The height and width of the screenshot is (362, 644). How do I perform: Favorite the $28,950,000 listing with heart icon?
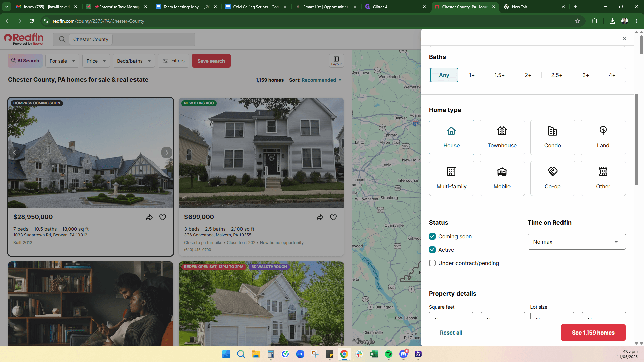click(163, 217)
